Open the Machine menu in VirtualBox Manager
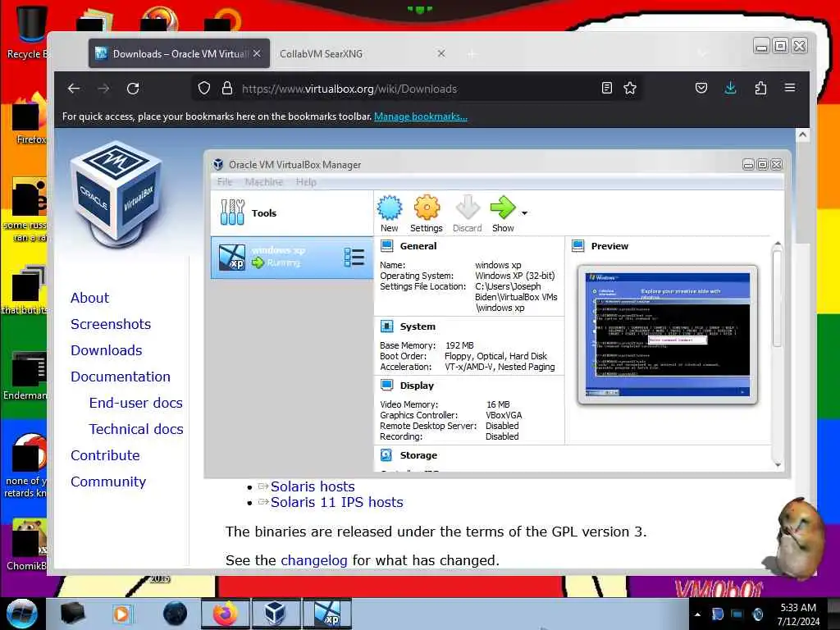This screenshot has width=840, height=630. [264, 182]
